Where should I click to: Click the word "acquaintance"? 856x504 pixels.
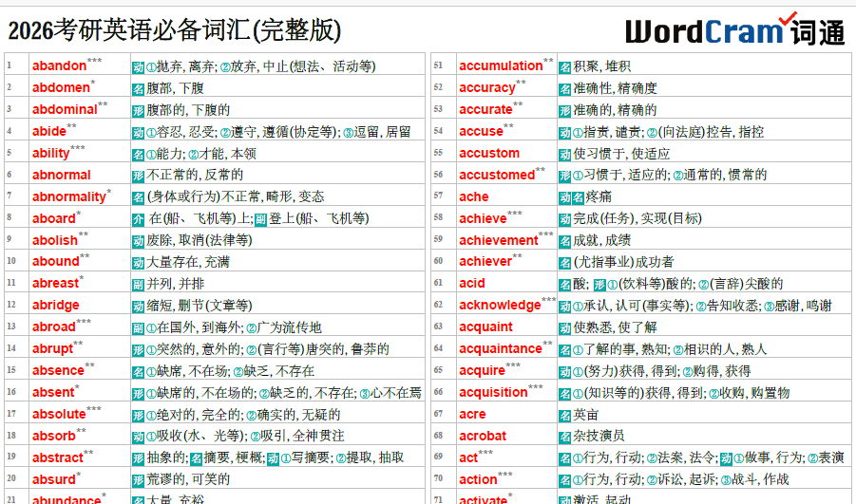(x=500, y=349)
